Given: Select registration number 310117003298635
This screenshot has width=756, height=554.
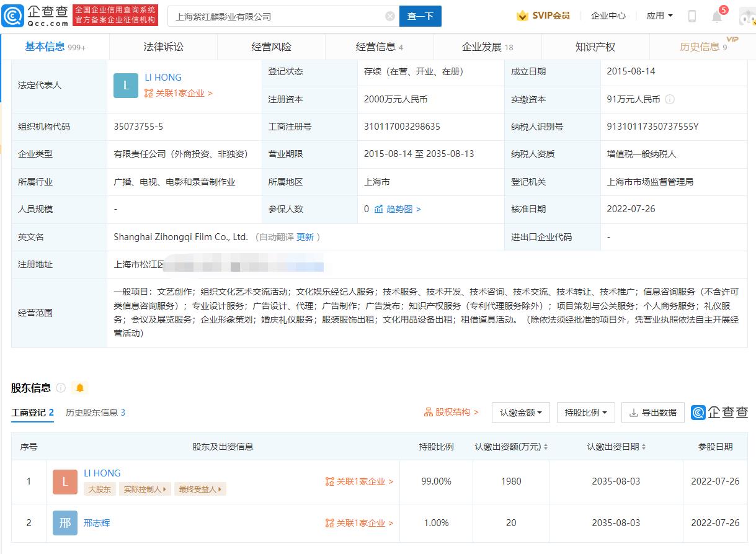Looking at the screenshot, I should 402,127.
